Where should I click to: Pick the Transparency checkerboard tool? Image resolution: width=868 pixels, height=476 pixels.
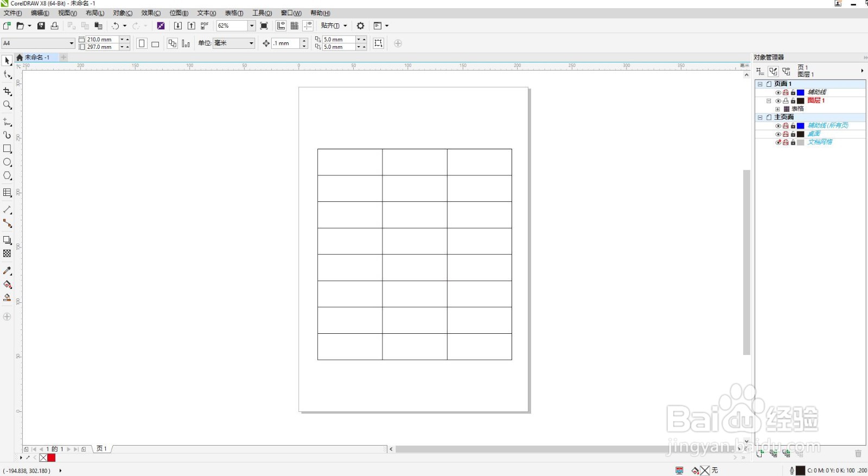[7, 253]
